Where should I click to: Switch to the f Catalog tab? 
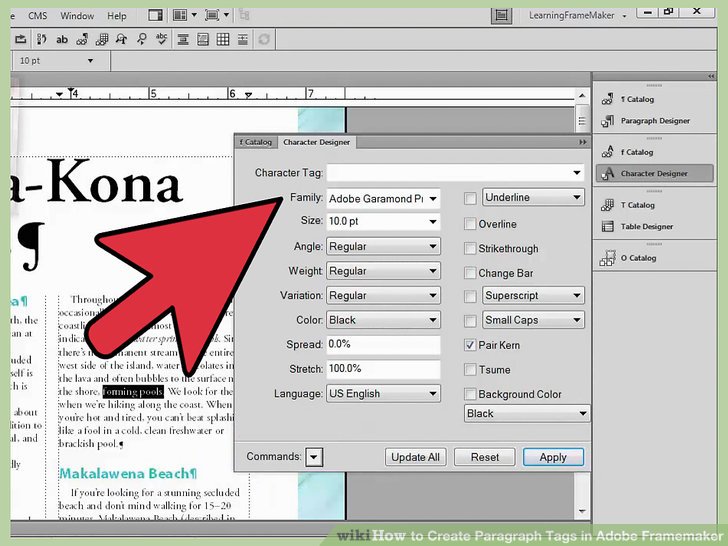point(256,142)
